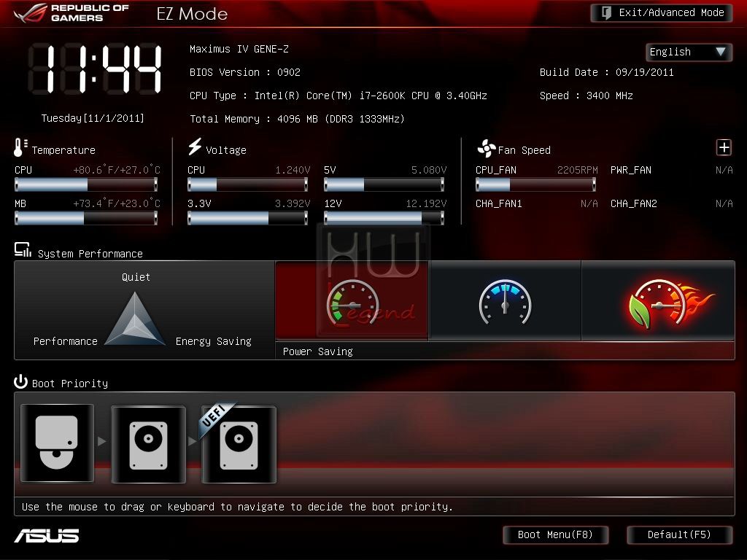Click the CPU voltage bar

pos(248,184)
